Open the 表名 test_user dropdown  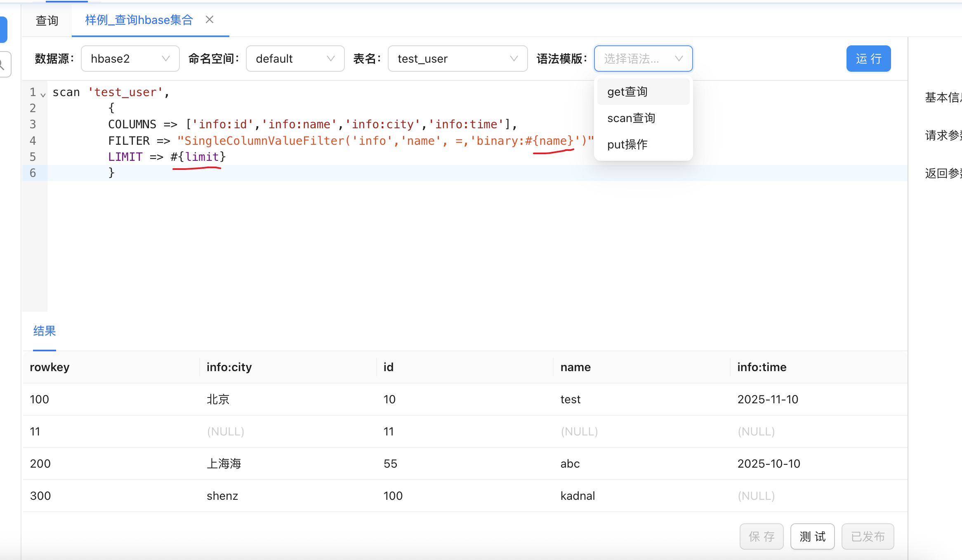coord(457,59)
